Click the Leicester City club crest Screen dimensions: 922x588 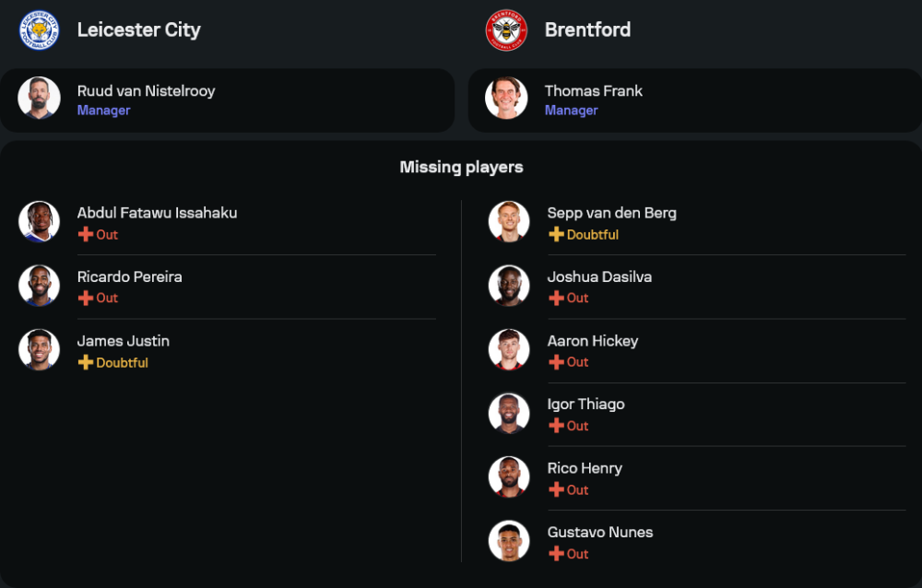[39, 29]
